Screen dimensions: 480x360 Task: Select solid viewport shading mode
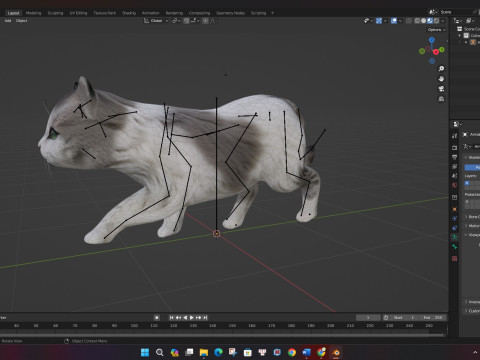(x=423, y=21)
